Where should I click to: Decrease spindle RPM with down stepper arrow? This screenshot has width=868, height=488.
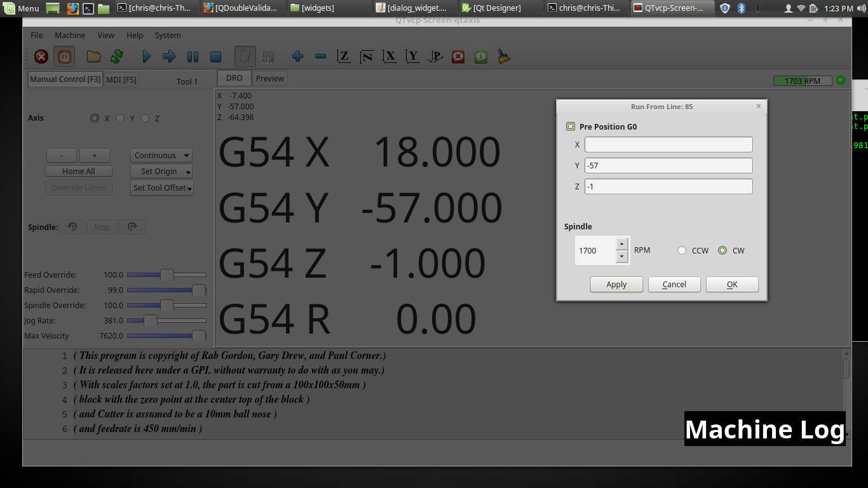coord(622,256)
